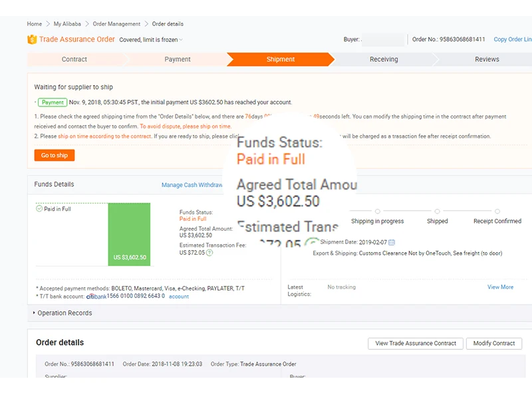This screenshot has height=393, width=532.
Task: Click the Export & Shipping customs clearance text
Action: (x=408, y=253)
